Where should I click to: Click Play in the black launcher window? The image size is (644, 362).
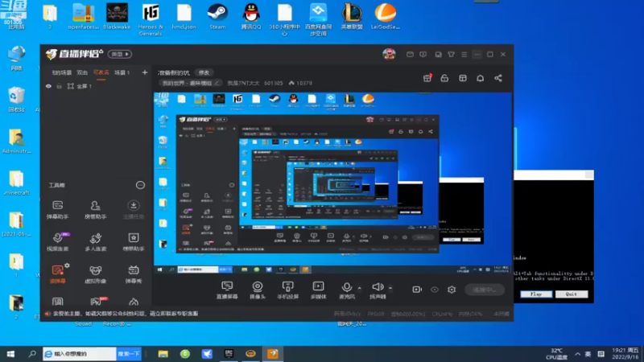point(536,294)
